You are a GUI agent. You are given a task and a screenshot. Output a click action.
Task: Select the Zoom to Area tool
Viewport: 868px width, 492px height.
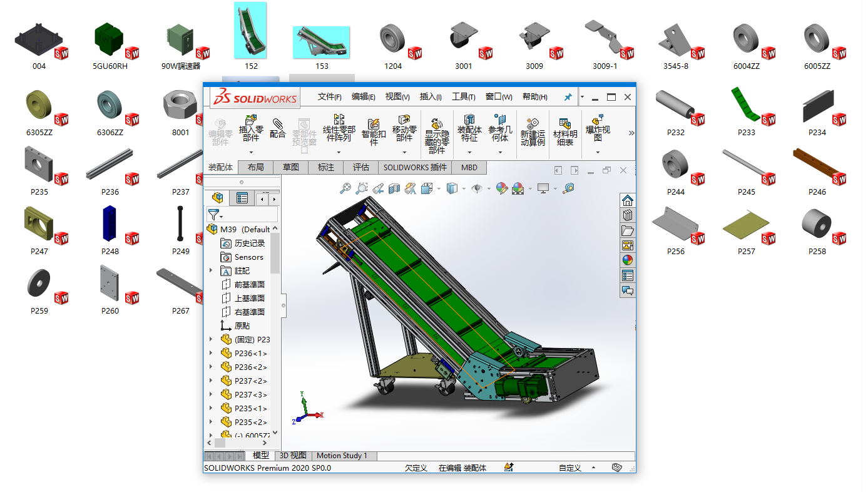pyautogui.click(x=362, y=188)
